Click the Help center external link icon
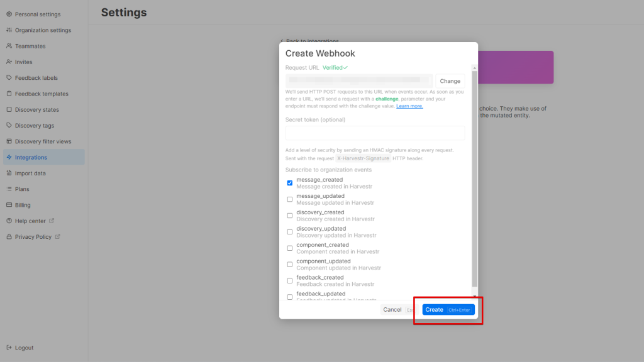 (x=52, y=221)
